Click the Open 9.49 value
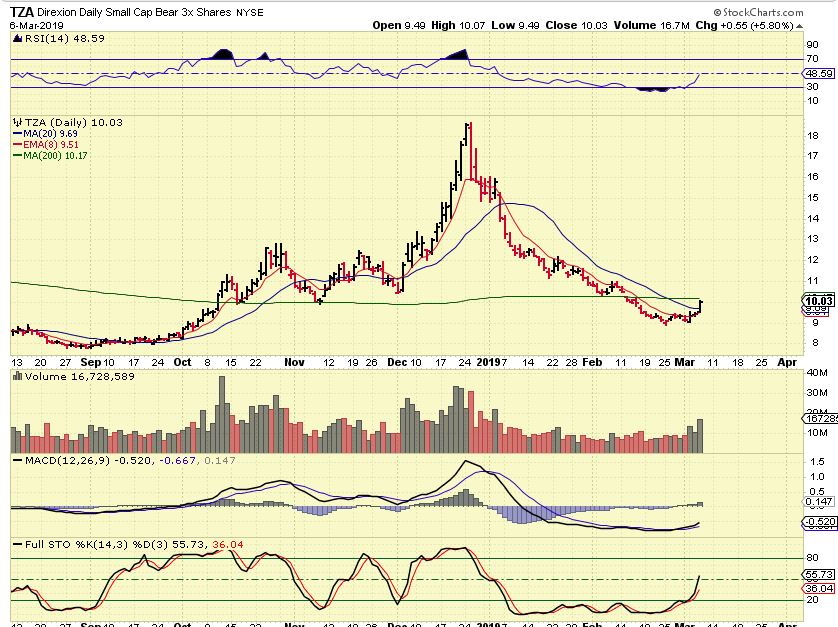This screenshot has width=838, height=627. [399, 25]
